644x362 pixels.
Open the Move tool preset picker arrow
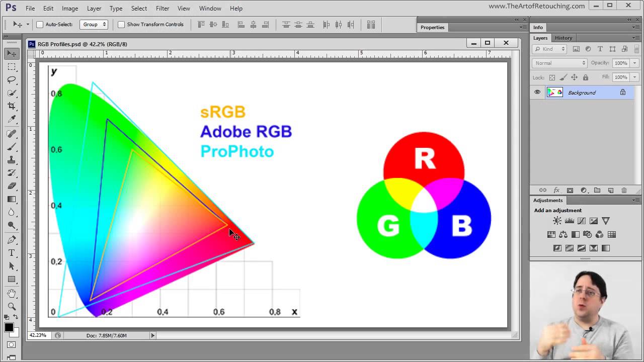27,24
